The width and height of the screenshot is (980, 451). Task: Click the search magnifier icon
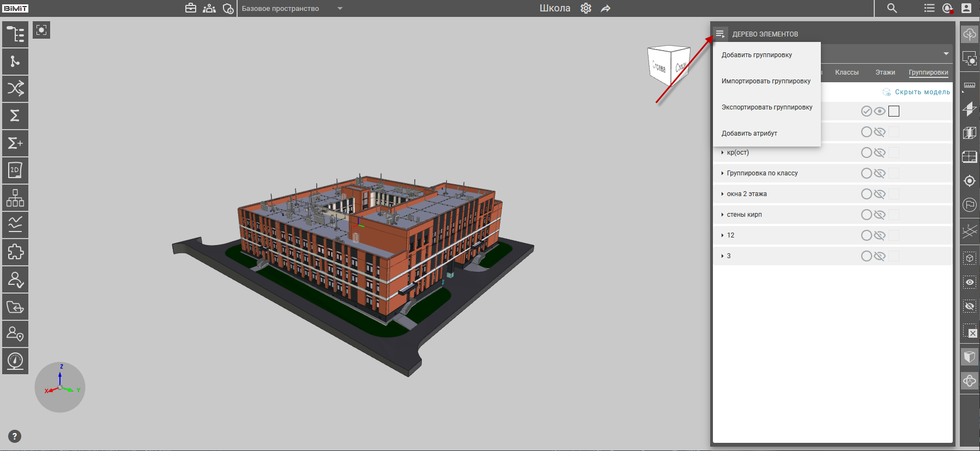pyautogui.click(x=892, y=8)
